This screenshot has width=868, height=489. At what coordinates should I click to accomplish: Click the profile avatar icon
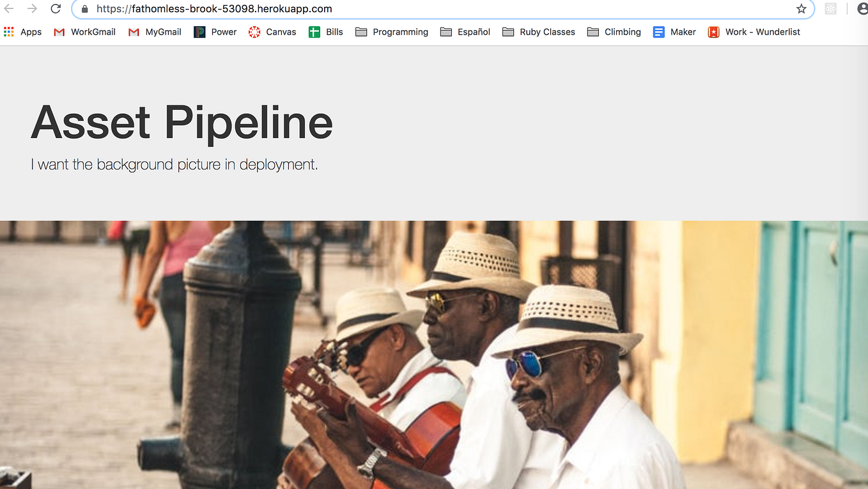tap(862, 9)
